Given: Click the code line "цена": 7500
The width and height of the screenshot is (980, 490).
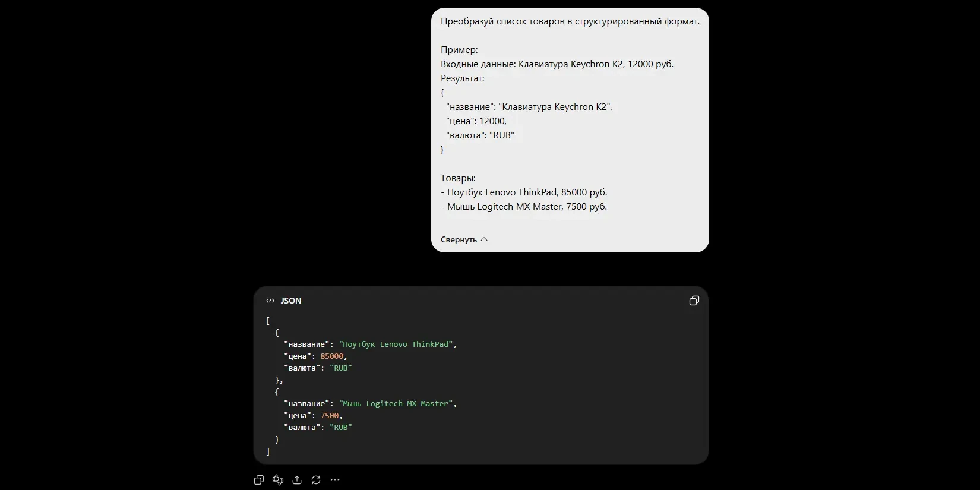Looking at the screenshot, I should (x=314, y=416).
